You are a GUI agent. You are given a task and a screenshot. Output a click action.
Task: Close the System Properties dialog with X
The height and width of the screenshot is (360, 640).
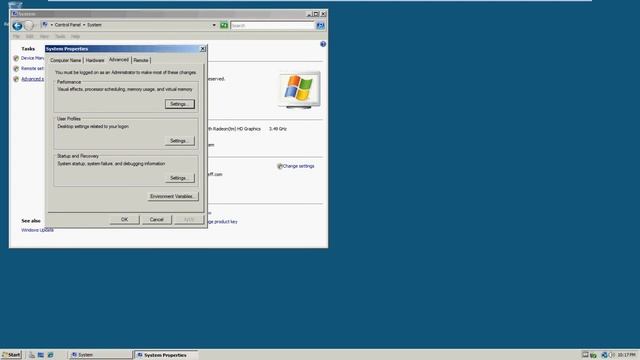(203, 49)
